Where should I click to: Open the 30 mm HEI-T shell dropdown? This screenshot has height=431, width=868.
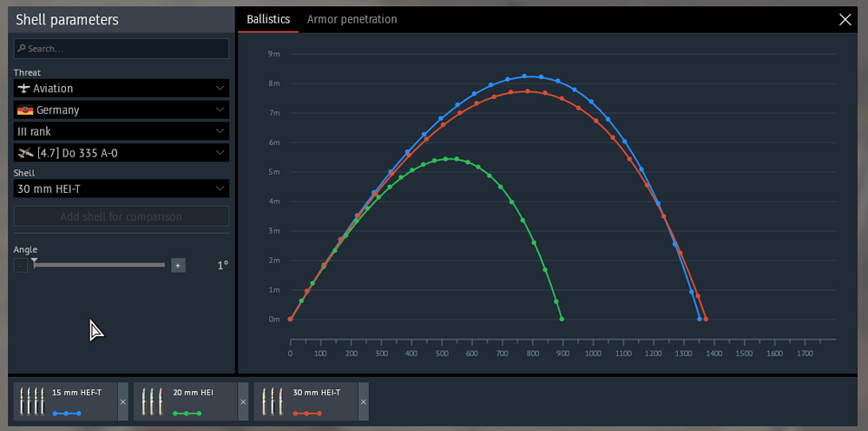pyautogui.click(x=122, y=189)
